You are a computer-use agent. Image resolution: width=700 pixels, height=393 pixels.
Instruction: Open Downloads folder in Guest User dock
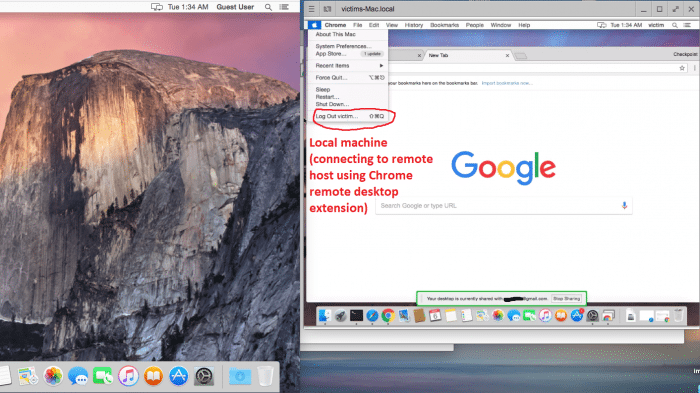tap(240, 376)
